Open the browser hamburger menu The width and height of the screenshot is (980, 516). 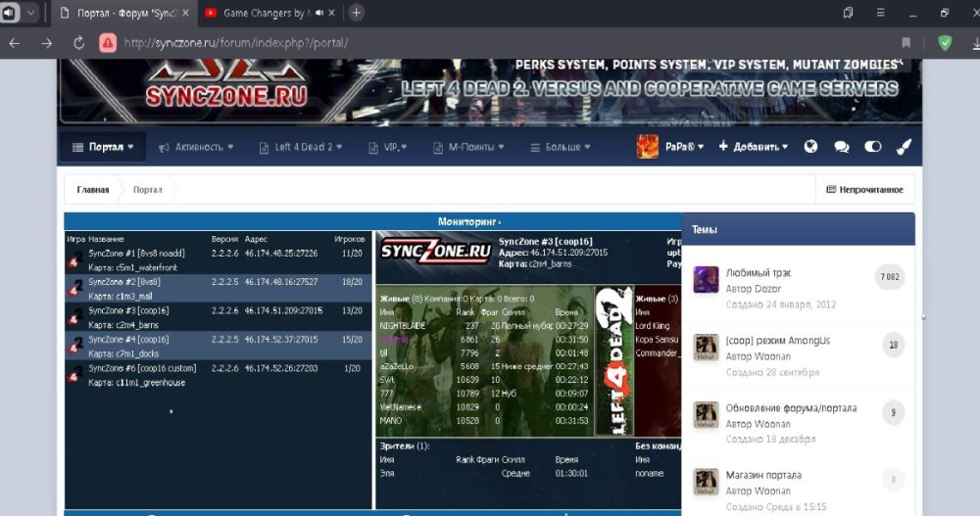click(880, 13)
